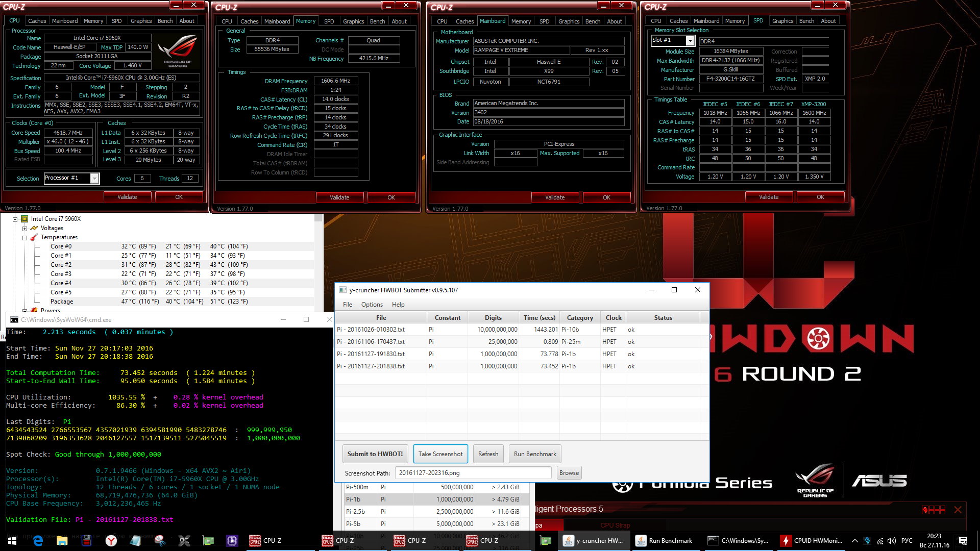Viewport: 980px width, 551px height.
Task: Click HWMonitor vertical scrollbar thumb
Action: (318, 218)
